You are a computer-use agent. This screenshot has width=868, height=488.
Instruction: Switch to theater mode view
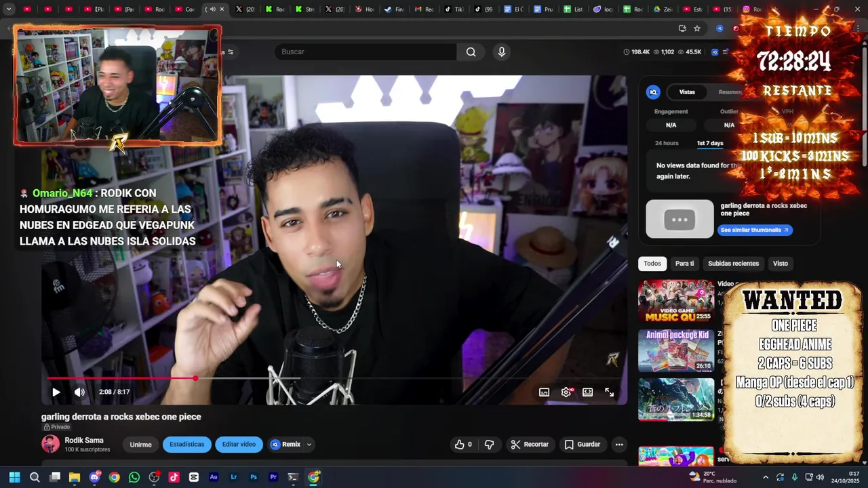[x=588, y=392]
